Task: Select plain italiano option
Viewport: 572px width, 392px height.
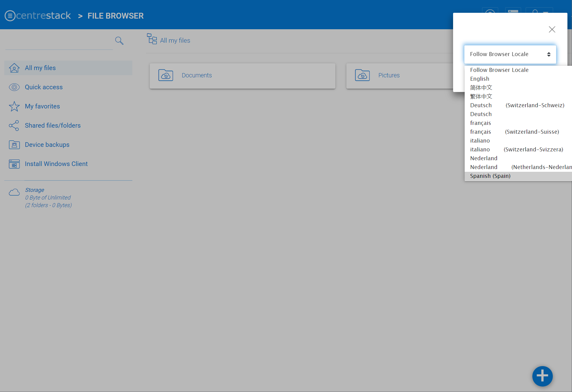Action: click(x=518, y=141)
